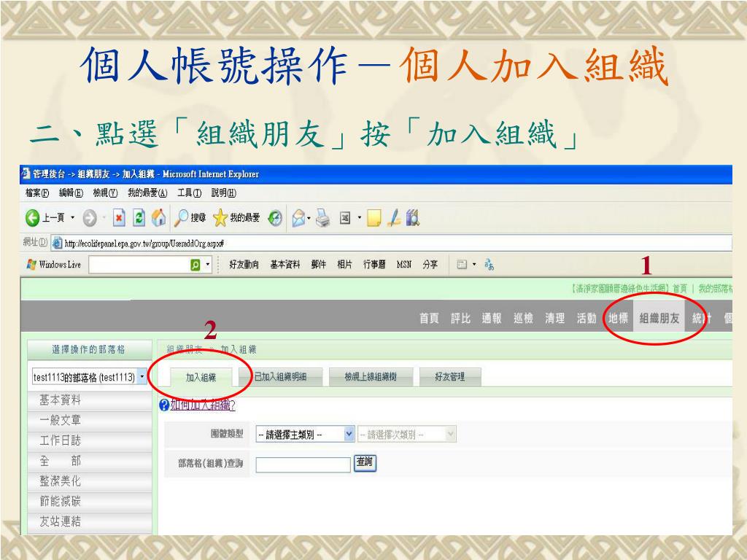Click the blue pen icon in toolbar

point(394,218)
